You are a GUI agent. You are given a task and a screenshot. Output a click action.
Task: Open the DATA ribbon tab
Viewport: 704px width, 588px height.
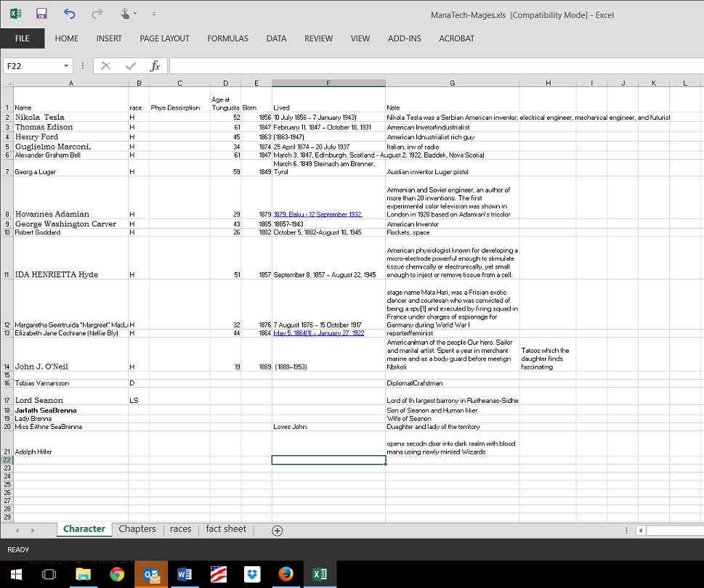tap(276, 38)
